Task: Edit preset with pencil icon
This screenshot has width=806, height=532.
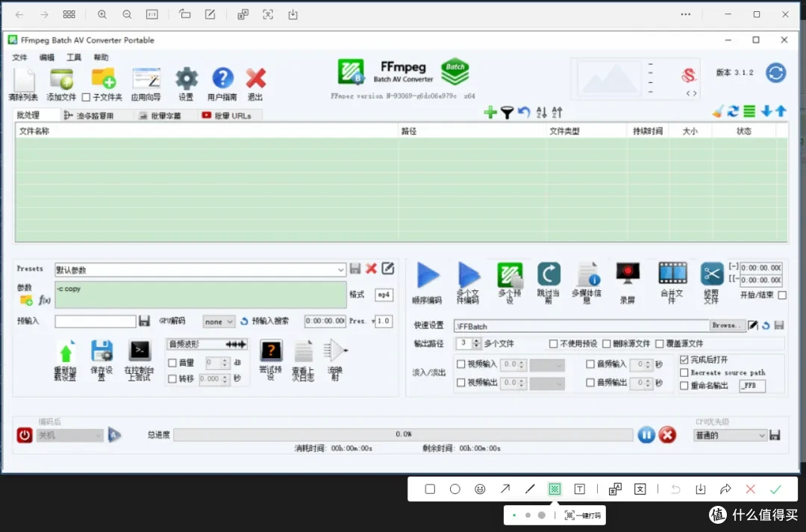Action: [x=388, y=268]
